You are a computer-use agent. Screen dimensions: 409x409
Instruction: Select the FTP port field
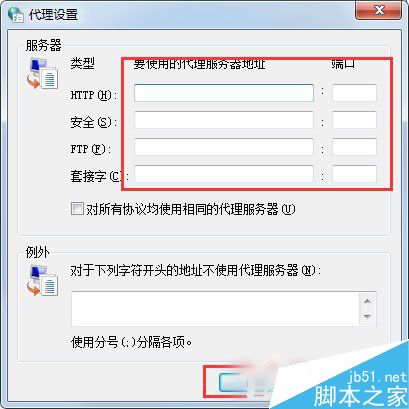(x=354, y=147)
